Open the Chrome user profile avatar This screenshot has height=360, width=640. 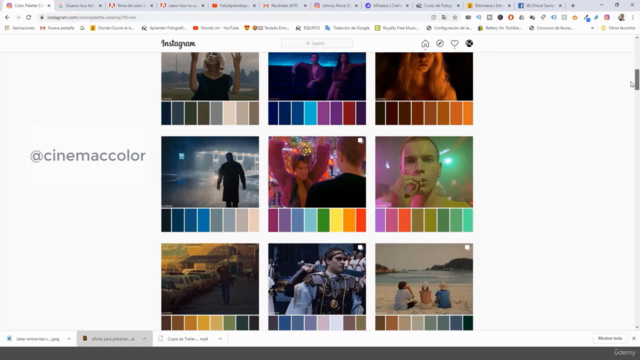pyautogui.click(x=621, y=18)
